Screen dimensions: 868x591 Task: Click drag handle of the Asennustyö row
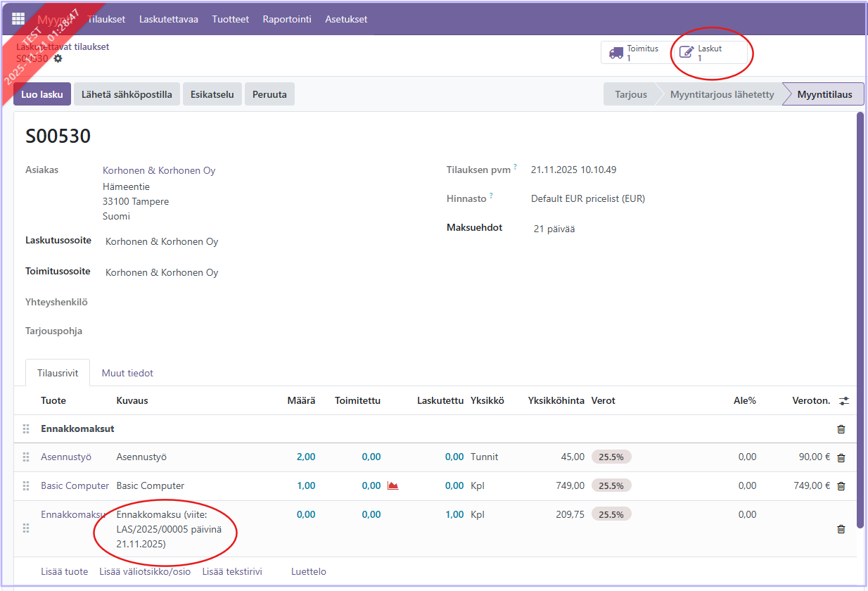point(26,457)
